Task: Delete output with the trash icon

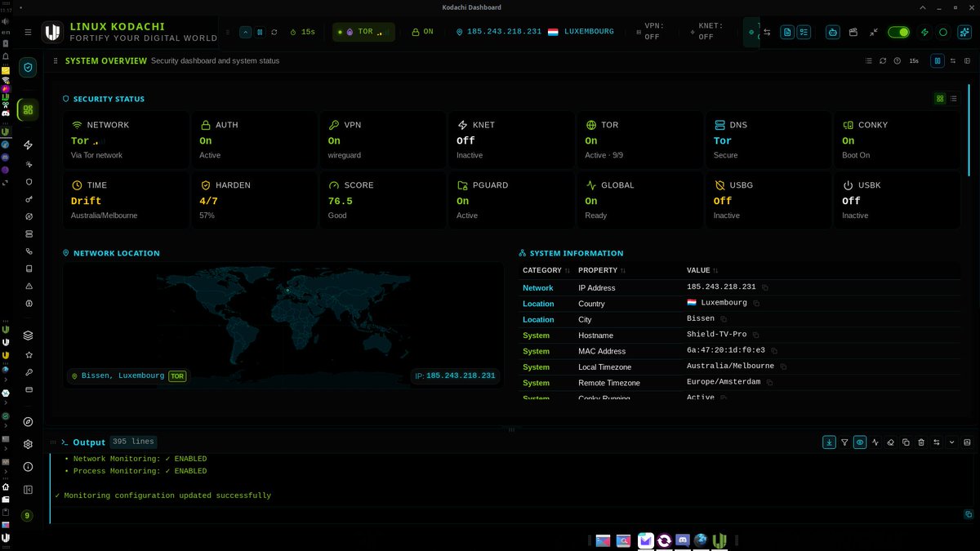Action: 921,442
